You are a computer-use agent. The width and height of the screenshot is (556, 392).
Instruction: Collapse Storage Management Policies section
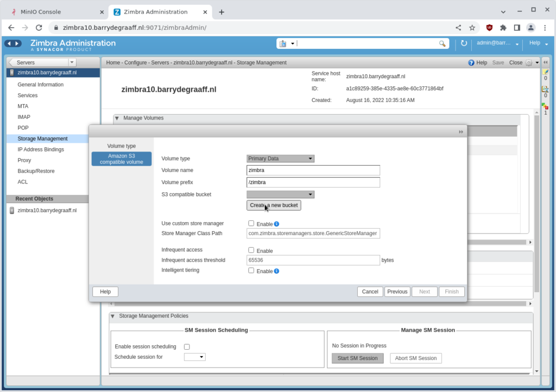(x=112, y=316)
